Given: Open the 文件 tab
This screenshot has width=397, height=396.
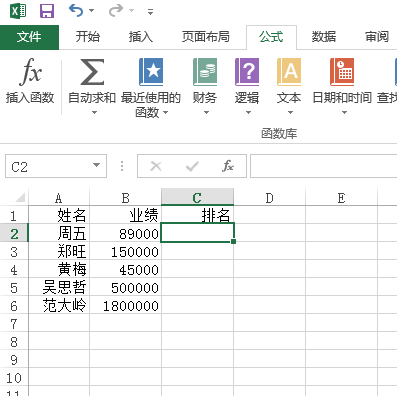Looking at the screenshot, I should [x=29, y=37].
